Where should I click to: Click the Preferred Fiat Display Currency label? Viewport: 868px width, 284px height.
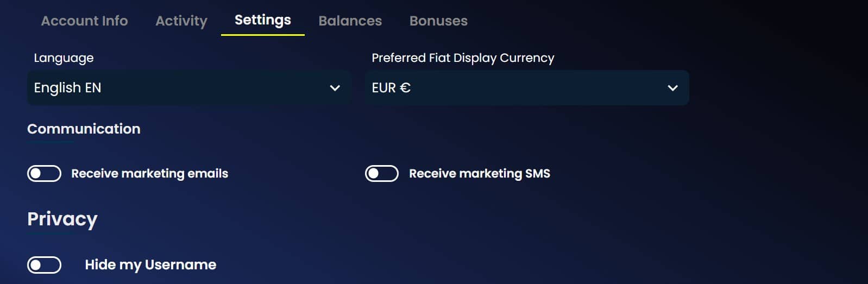point(463,58)
